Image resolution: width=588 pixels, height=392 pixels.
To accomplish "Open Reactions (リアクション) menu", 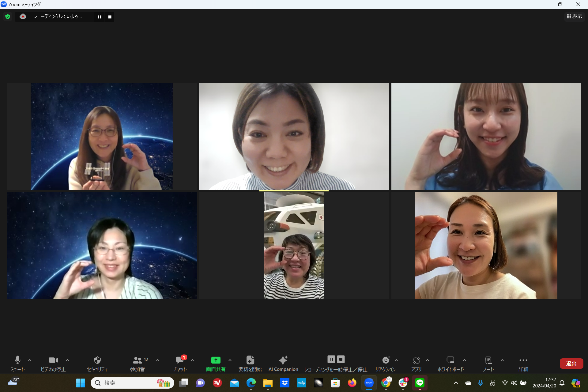I will pyautogui.click(x=386, y=360).
